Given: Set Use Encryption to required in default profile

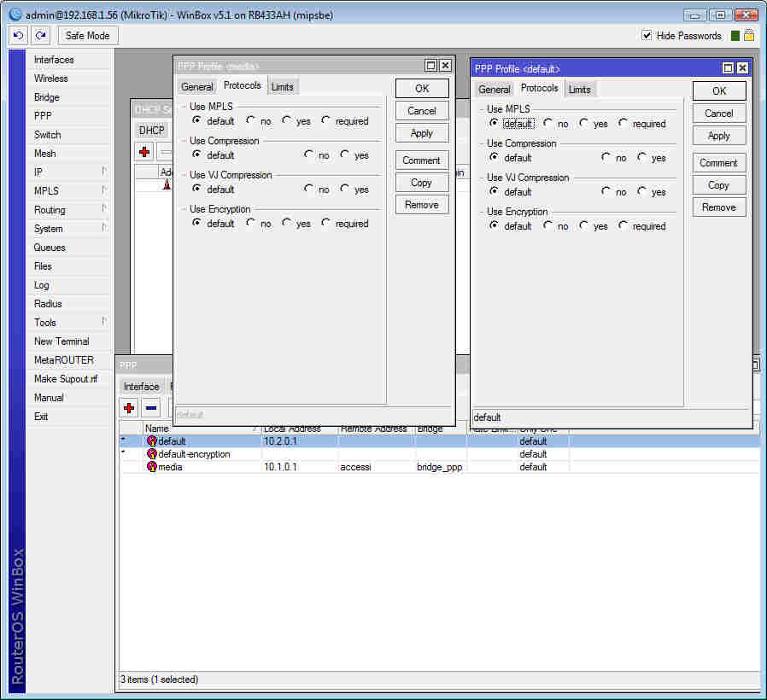Looking at the screenshot, I should pos(623,226).
